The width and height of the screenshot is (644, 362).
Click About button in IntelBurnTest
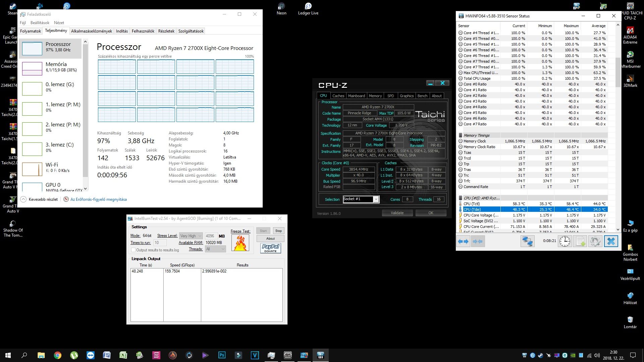coord(270,239)
